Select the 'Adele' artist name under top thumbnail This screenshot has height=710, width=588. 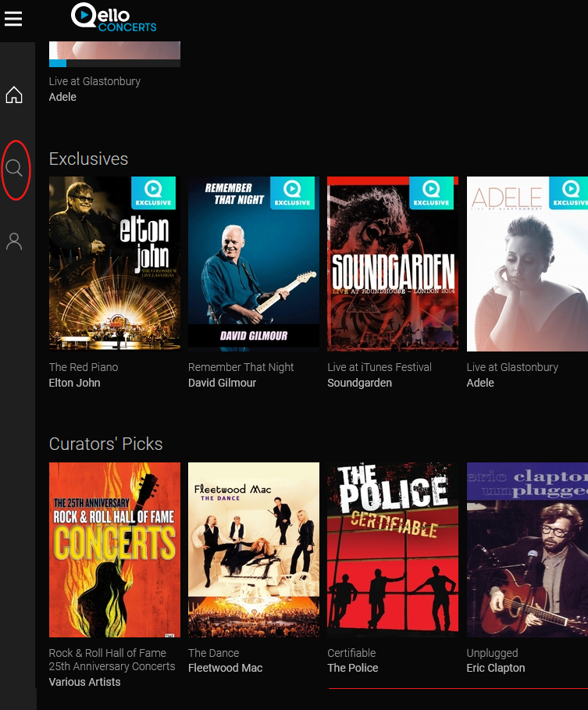[x=62, y=97]
